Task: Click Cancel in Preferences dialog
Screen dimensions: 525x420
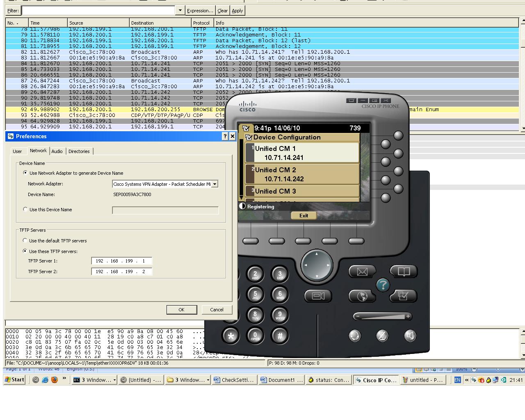Action: coord(217,310)
